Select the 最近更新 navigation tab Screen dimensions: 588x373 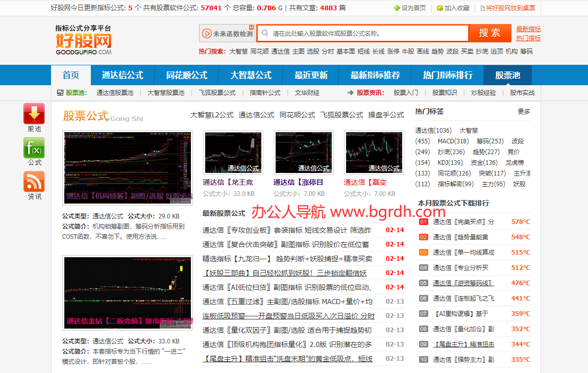point(311,76)
